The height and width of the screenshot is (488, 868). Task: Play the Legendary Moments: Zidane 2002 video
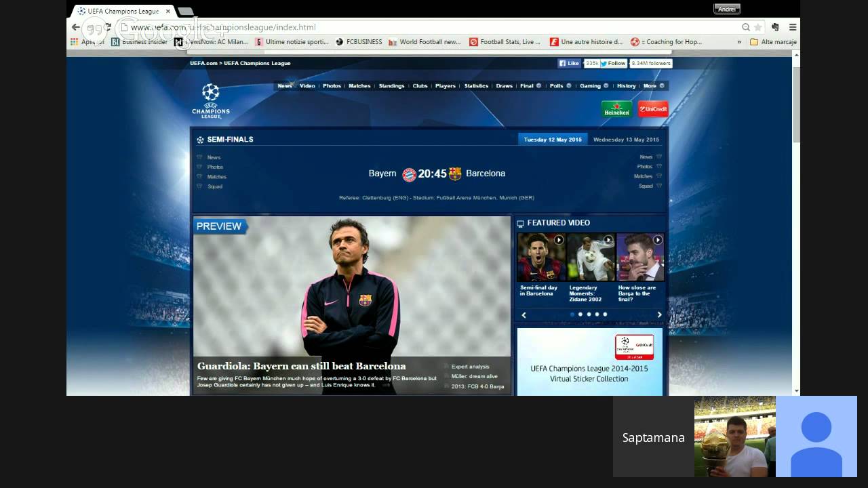591,257
